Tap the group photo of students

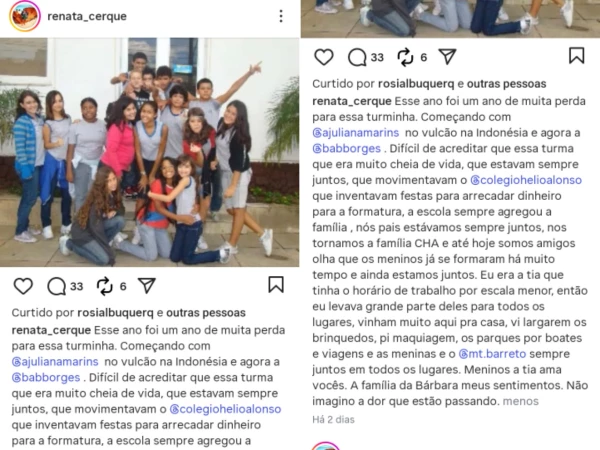tap(150, 152)
